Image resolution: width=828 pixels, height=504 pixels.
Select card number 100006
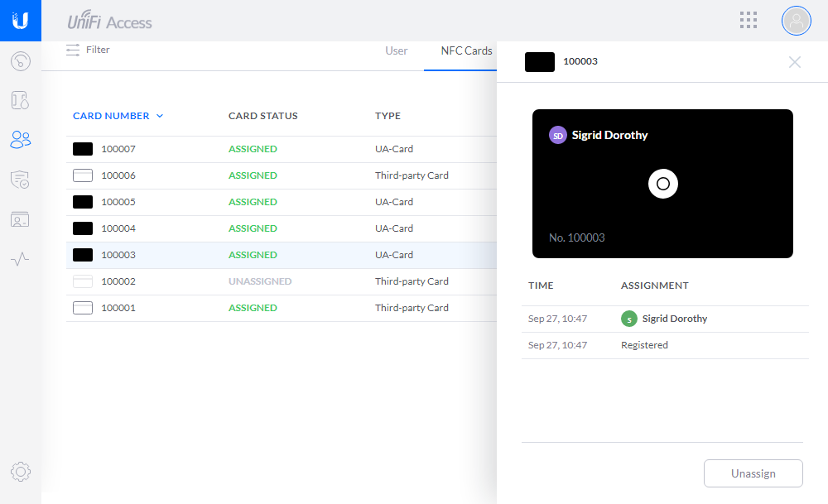[x=118, y=175]
